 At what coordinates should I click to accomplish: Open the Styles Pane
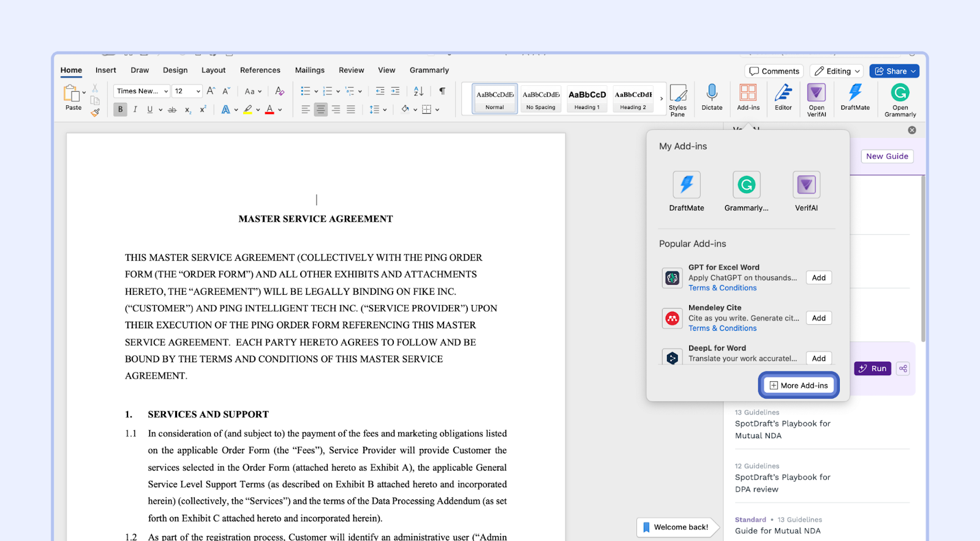click(x=677, y=99)
